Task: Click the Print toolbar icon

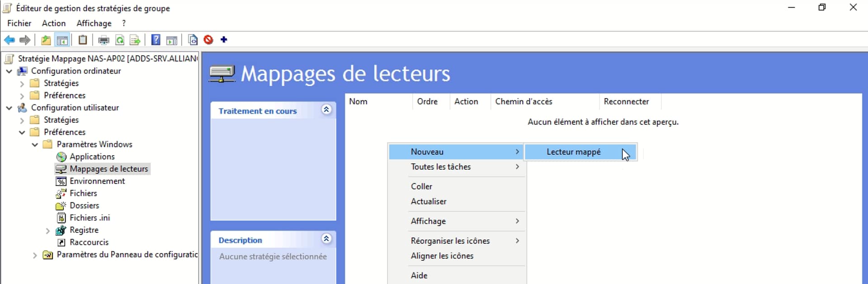Action: coord(104,40)
